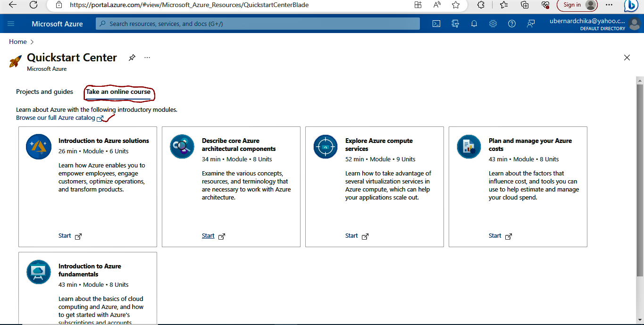Open the Notifications bell

point(474,24)
